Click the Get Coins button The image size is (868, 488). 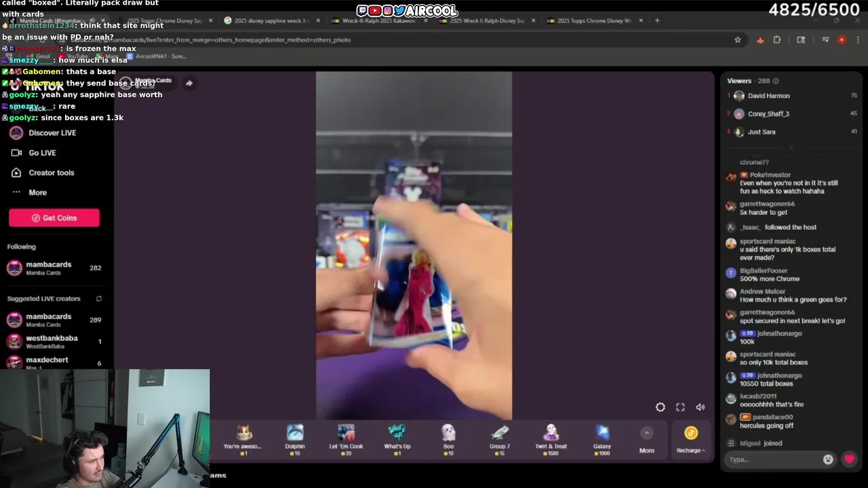tap(54, 218)
